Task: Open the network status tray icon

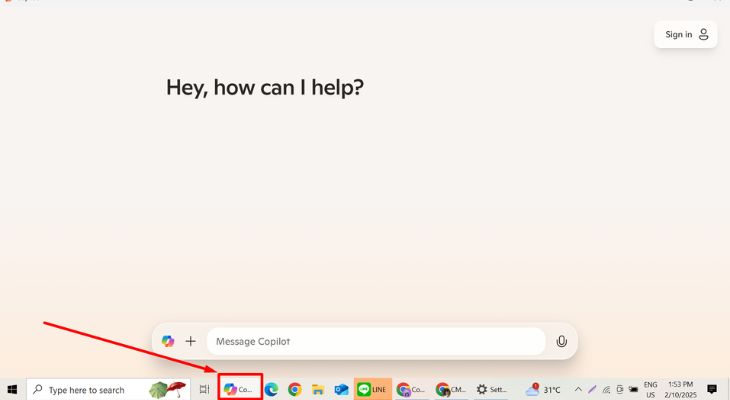Action: tap(606, 389)
